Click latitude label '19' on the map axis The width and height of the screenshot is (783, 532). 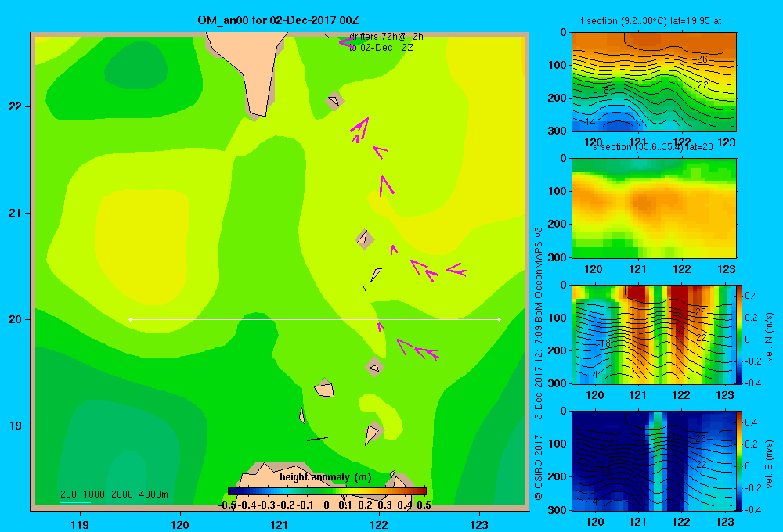(15, 426)
